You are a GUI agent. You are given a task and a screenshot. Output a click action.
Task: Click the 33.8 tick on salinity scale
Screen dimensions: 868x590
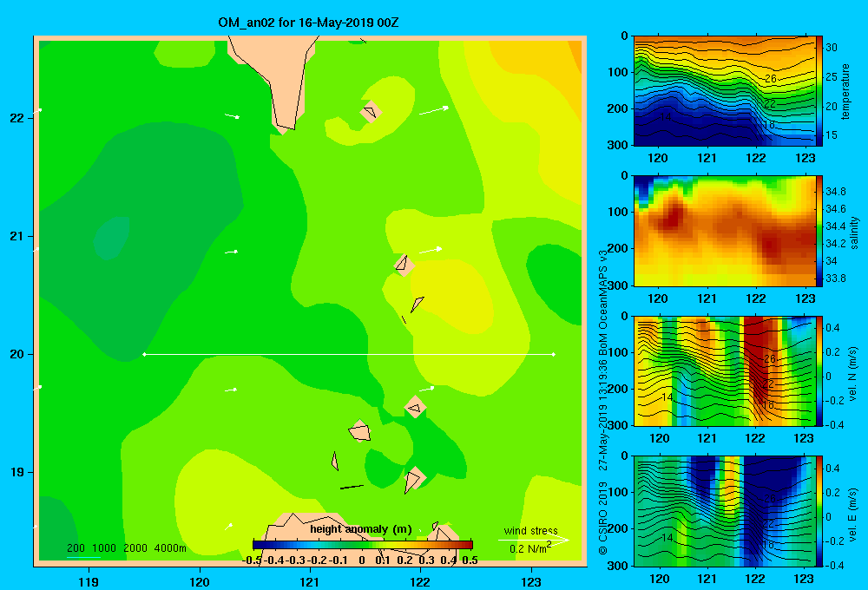click(836, 278)
